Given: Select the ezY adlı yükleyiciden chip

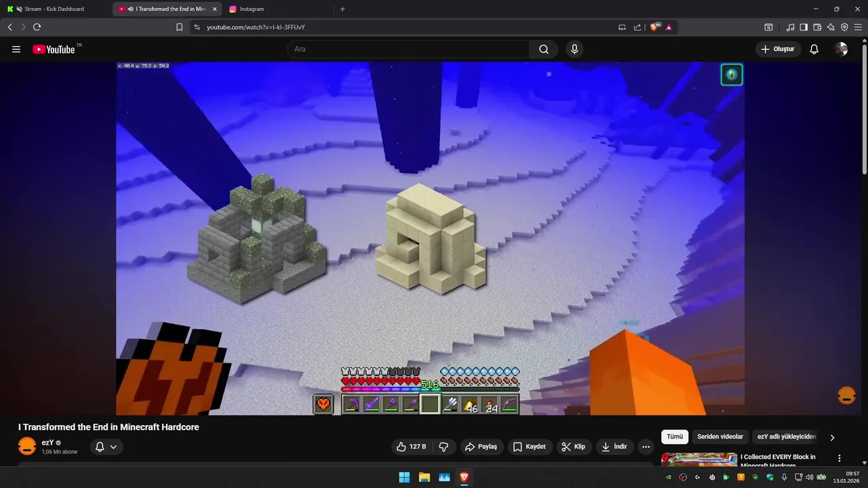Looking at the screenshot, I should pyautogui.click(x=787, y=437).
